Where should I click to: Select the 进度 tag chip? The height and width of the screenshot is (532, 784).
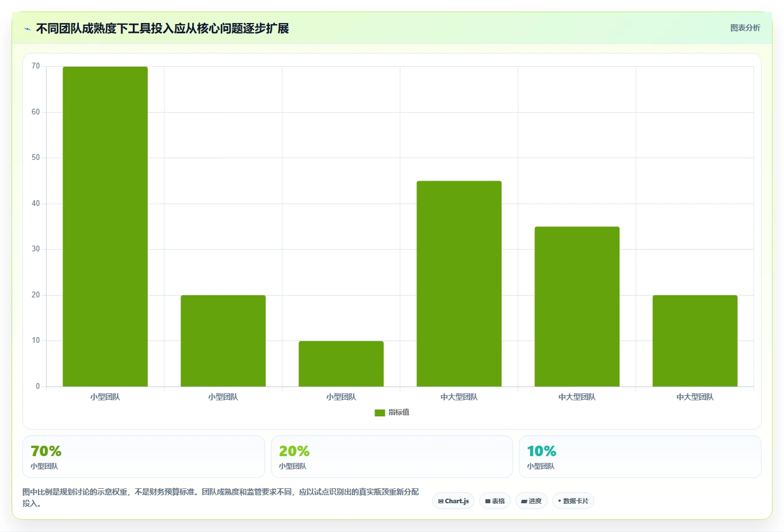tap(531, 501)
